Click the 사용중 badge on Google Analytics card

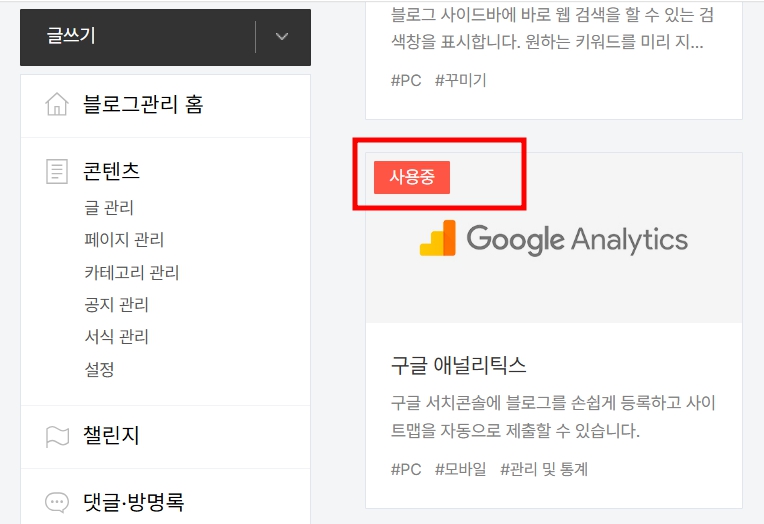pos(412,177)
